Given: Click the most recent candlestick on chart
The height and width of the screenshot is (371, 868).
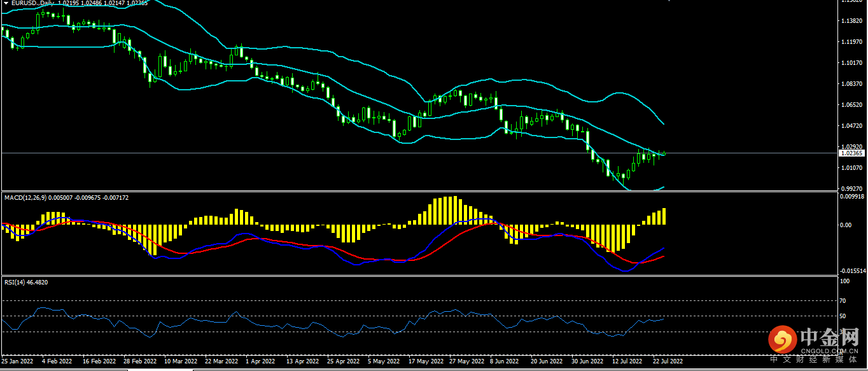Looking at the screenshot, I should pyautogui.click(x=664, y=153).
